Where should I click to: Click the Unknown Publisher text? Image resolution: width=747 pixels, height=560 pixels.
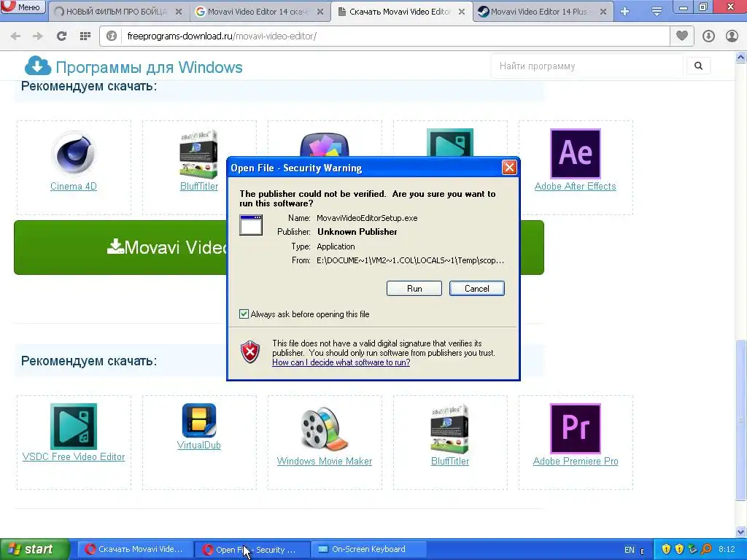click(357, 232)
